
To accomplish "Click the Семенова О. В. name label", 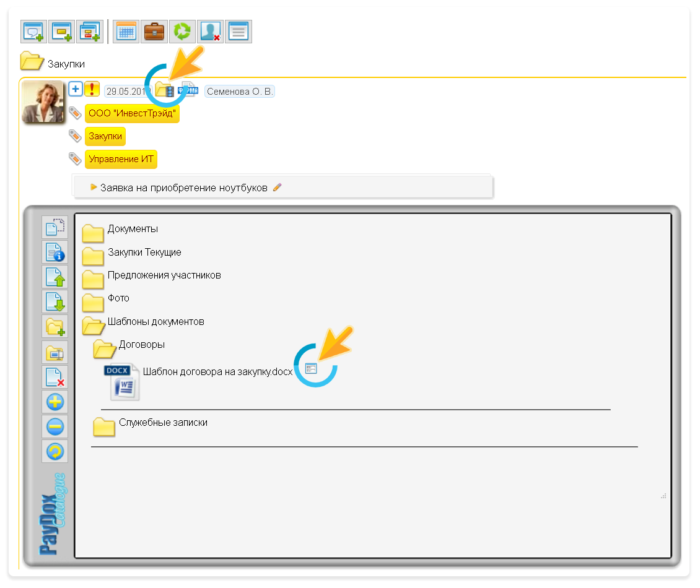I will point(240,92).
